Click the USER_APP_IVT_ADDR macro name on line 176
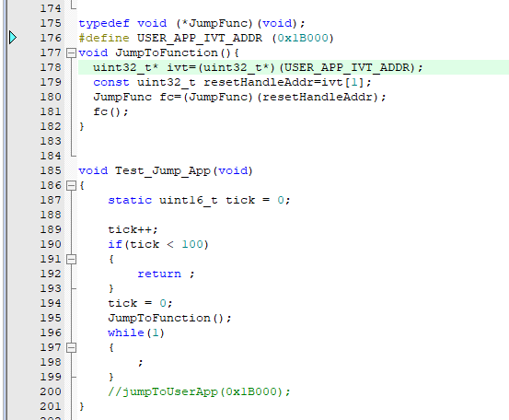The image size is (509, 420). pos(200,39)
